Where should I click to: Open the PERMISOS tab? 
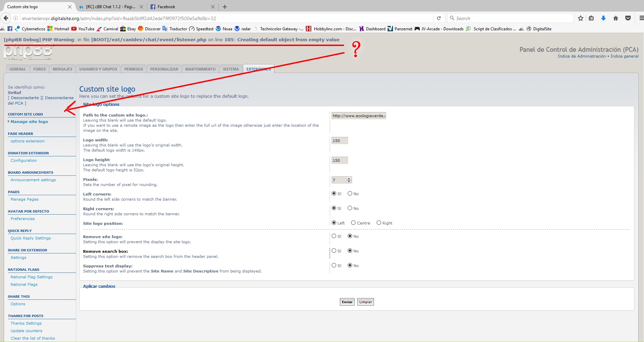[133, 69]
